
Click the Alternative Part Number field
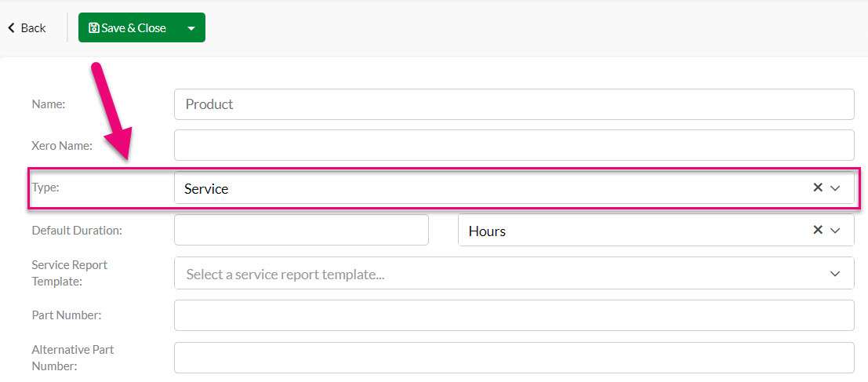[x=514, y=358]
